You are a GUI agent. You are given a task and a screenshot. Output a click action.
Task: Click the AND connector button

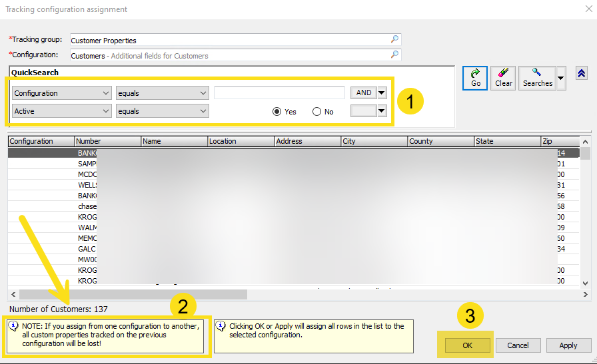[x=364, y=92]
